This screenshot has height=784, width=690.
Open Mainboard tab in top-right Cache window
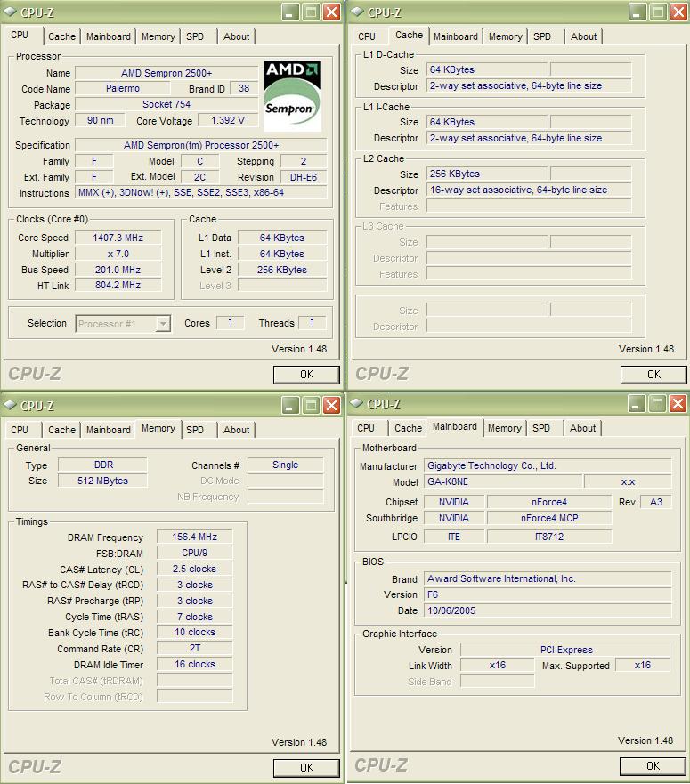tap(455, 36)
